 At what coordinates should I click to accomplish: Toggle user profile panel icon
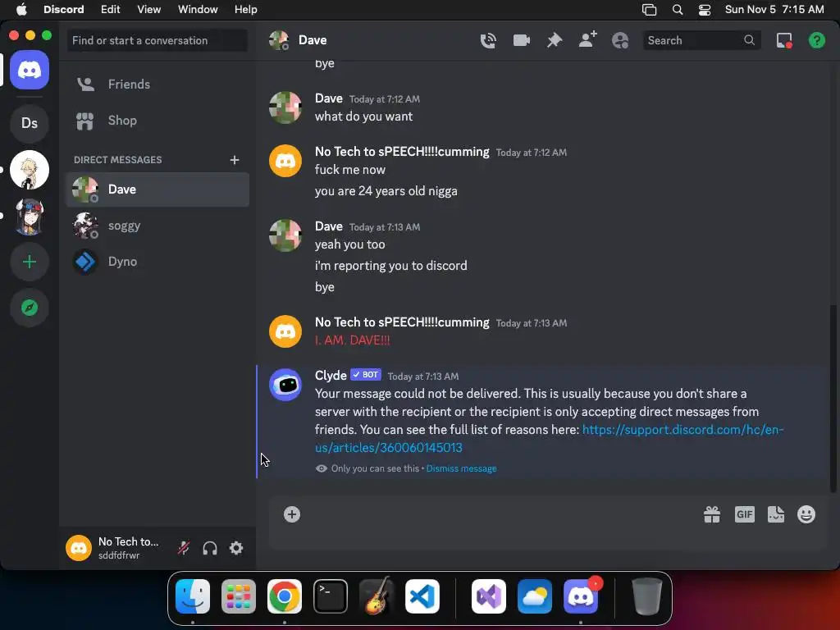(620, 40)
